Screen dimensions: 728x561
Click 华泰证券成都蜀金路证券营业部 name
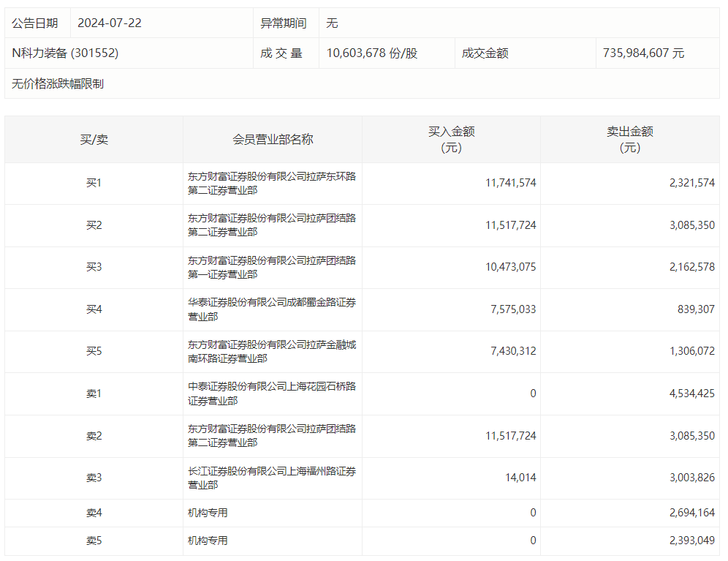[x=272, y=309]
